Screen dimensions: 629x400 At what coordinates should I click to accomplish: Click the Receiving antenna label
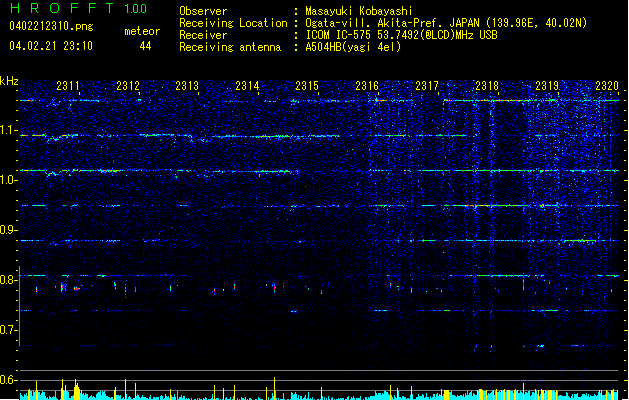(x=230, y=47)
